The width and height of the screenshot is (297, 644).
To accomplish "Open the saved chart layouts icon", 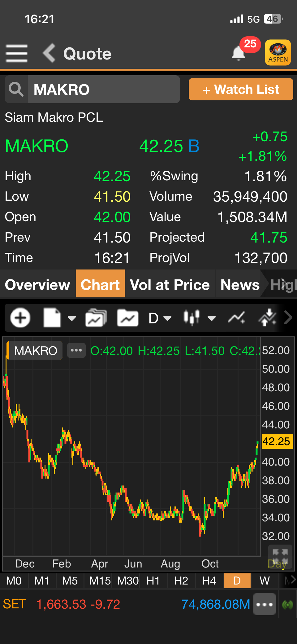I will coord(96,318).
